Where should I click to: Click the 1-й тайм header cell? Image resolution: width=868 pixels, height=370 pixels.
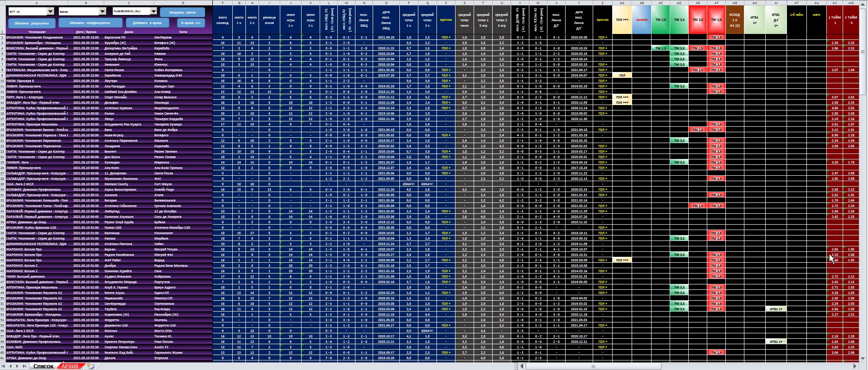796,20
